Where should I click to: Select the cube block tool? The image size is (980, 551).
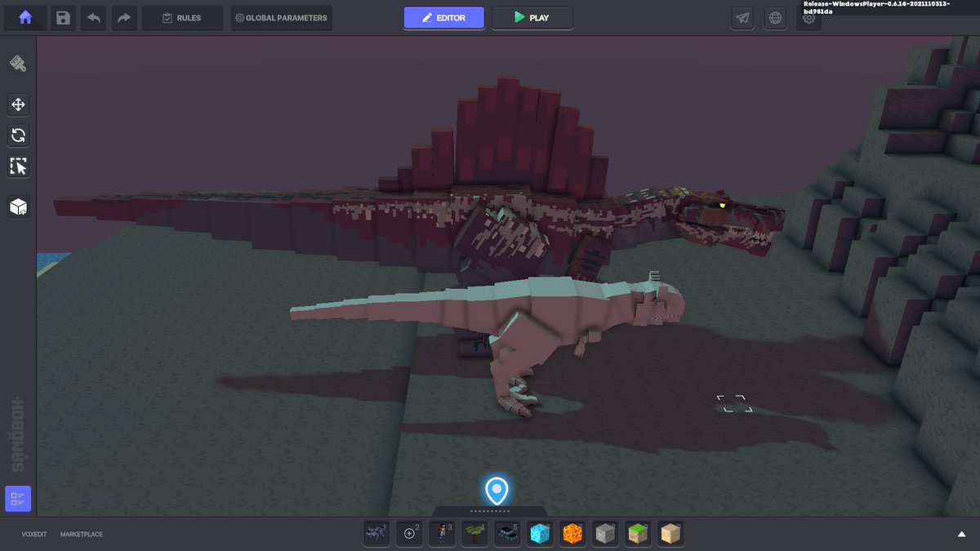[x=18, y=207]
